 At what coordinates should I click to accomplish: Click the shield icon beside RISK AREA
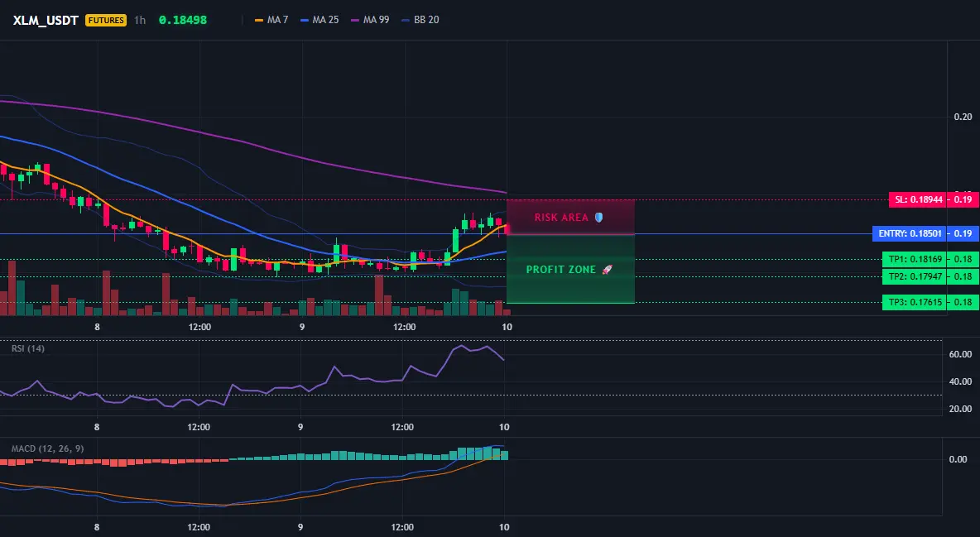pyautogui.click(x=598, y=218)
